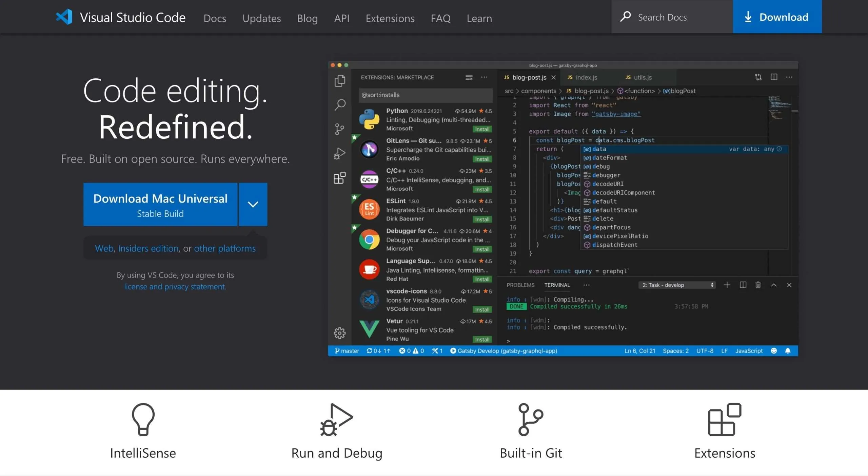Install the Vetur extension
868x476 pixels.
pyautogui.click(x=482, y=340)
